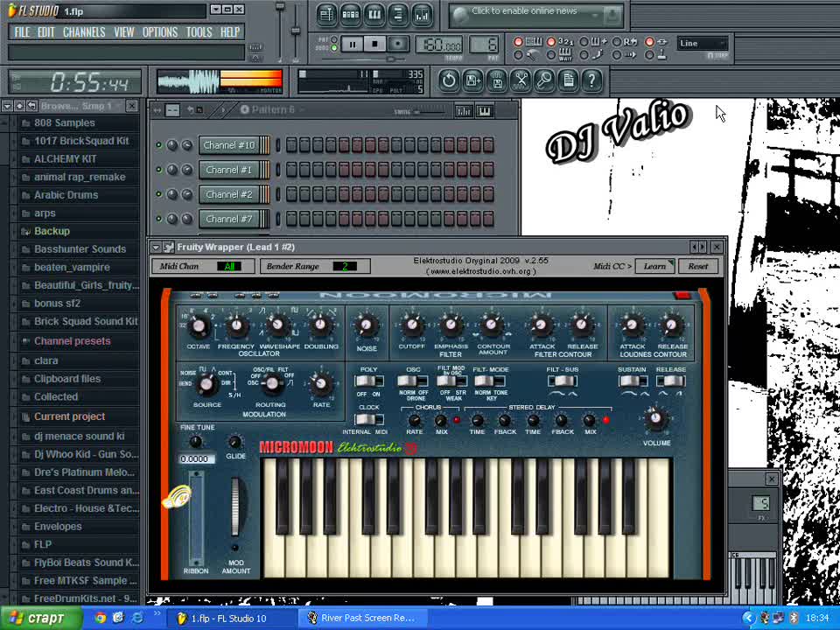Switch to pattern mode (PAT)
840x630 pixels.
click(x=334, y=39)
